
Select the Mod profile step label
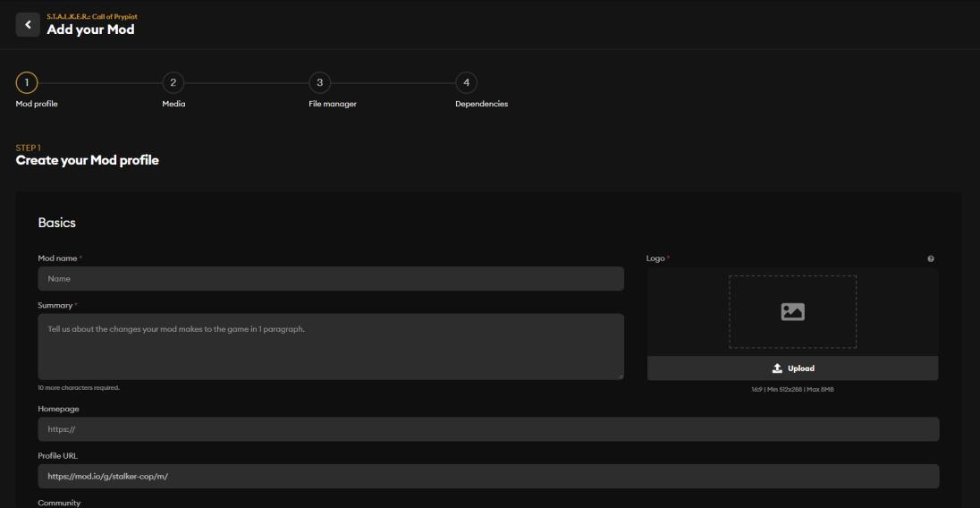[37, 104]
